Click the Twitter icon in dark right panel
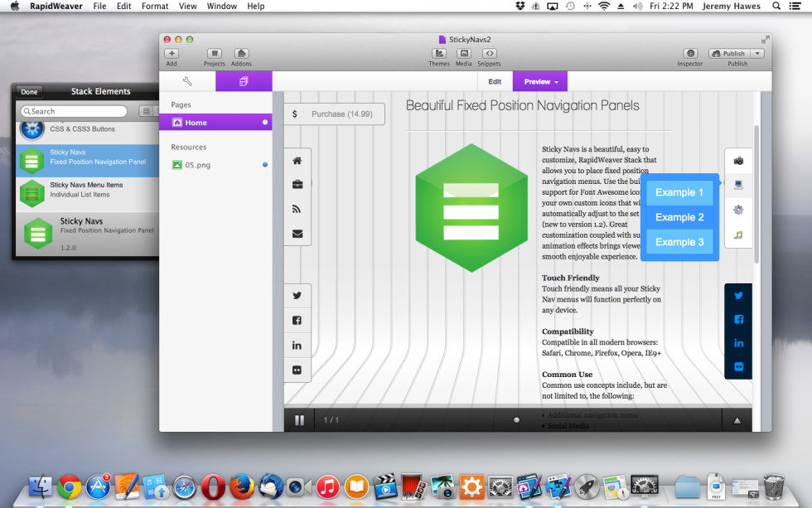812x508 pixels. [x=738, y=296]
